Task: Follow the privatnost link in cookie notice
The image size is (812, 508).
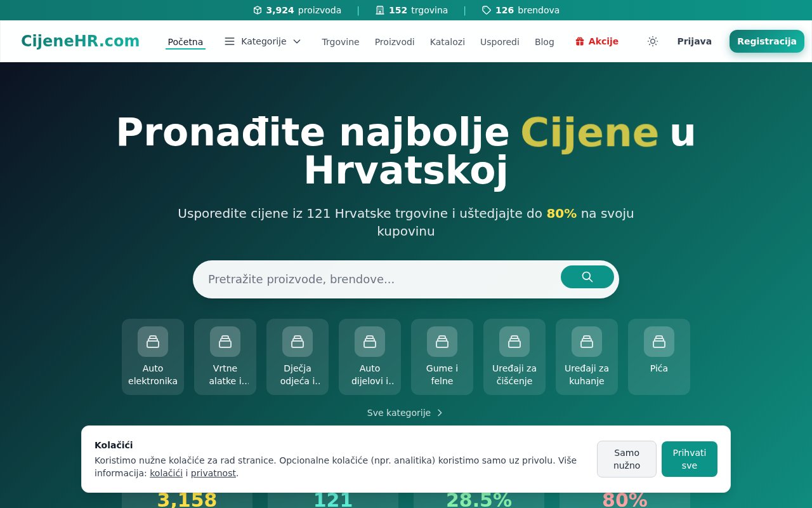Action: click(x=213, y=473)
